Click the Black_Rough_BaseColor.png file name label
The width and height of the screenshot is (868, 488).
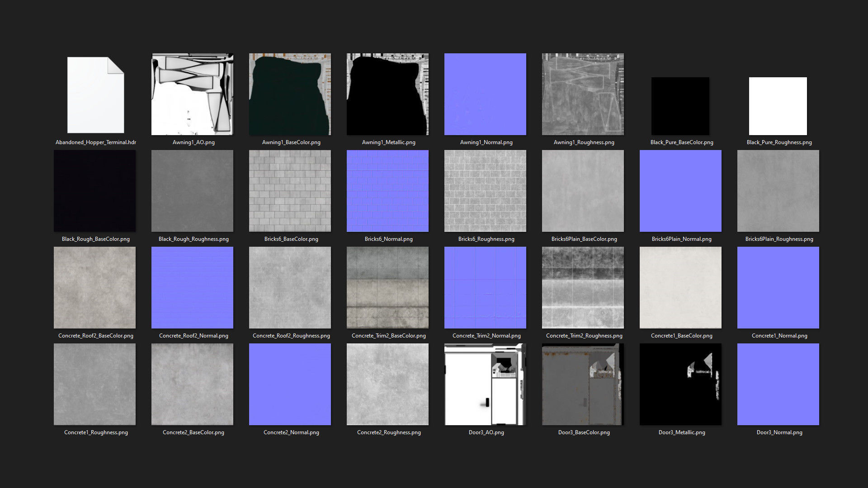pos(96,239)
